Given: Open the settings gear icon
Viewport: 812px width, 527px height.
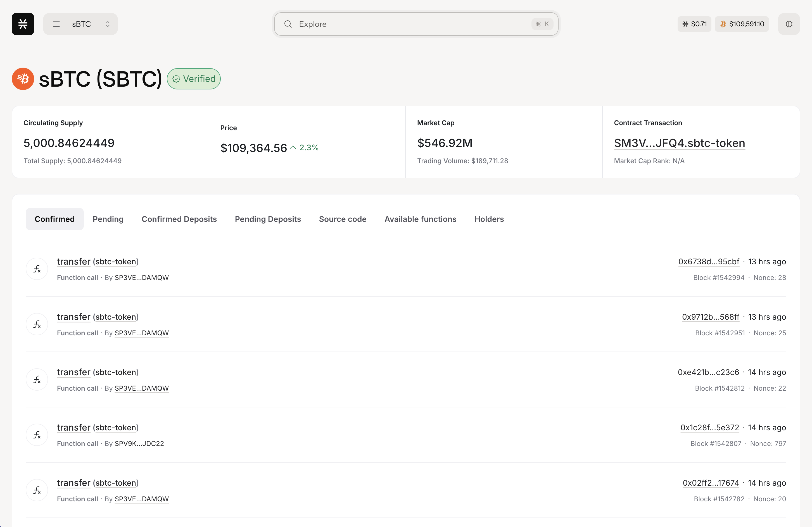Looking at the screenshot, I should [789, 24].
